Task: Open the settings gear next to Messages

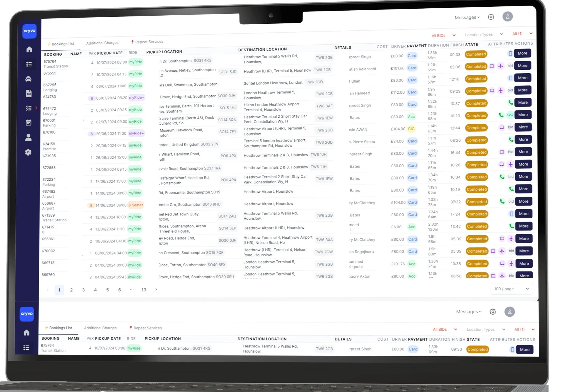Action: (x=491, y=17)
